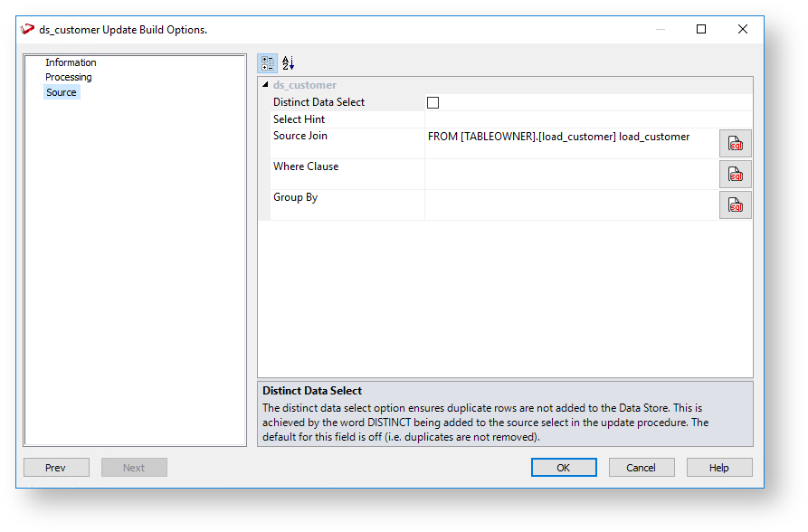Collapse the ds_customer property group
This screenshot has width=808, height=532.
265,84
